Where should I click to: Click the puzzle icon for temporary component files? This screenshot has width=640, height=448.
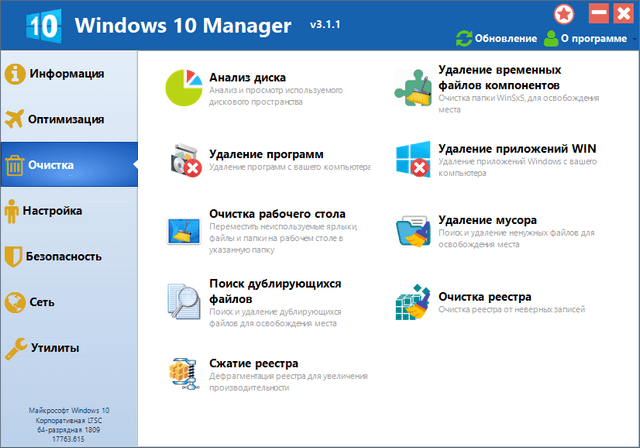tap(413, 88)
